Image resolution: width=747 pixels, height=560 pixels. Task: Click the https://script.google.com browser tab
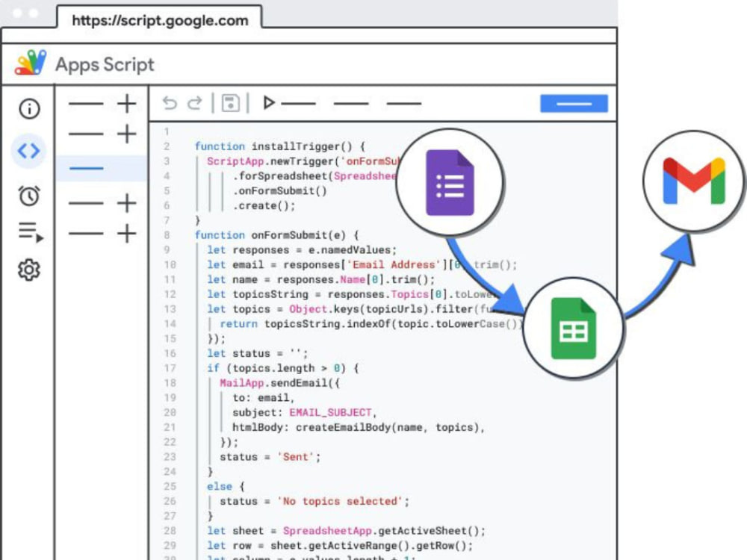tap(160, 20)
